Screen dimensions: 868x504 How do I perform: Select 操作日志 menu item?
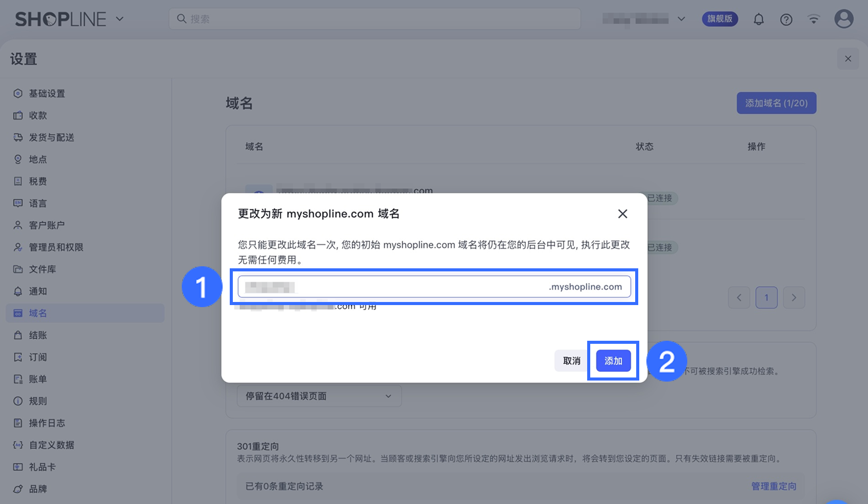pos(47,423)
